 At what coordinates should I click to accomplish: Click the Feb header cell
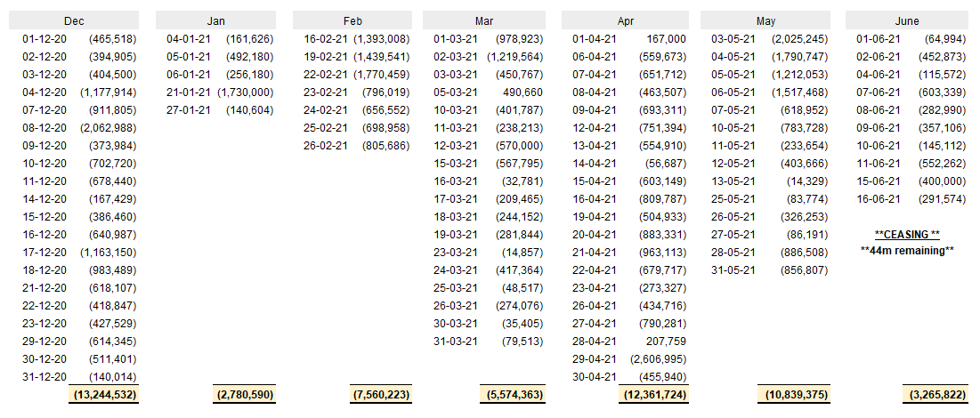click(x=352, y=20)
